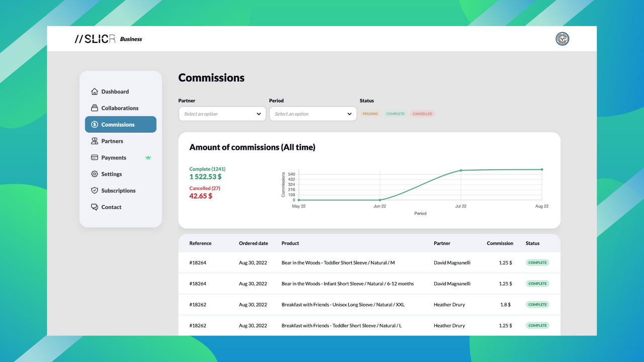This screenshot has height=362, width=644.
Task: Click the Settings gear icon
Action: pos(95,174)
